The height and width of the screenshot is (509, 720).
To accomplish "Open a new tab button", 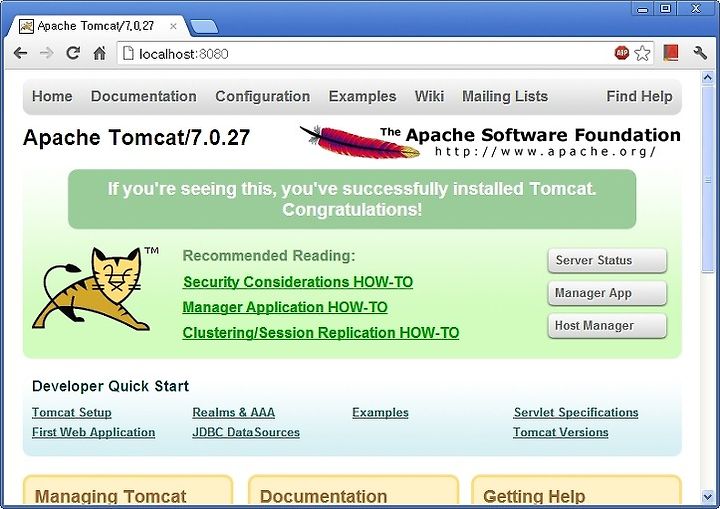I will [x=204, y=27].
